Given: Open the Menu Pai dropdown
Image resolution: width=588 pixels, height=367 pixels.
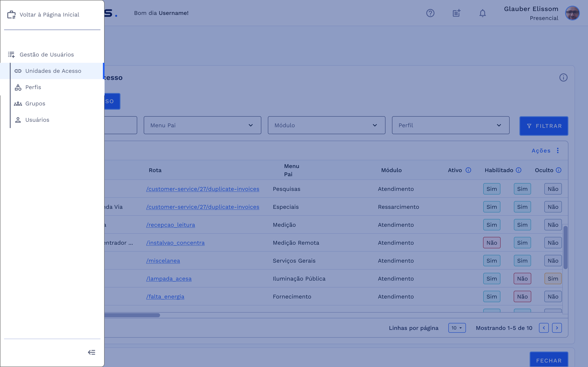Looking at the screenshot, I should (202, 125).
